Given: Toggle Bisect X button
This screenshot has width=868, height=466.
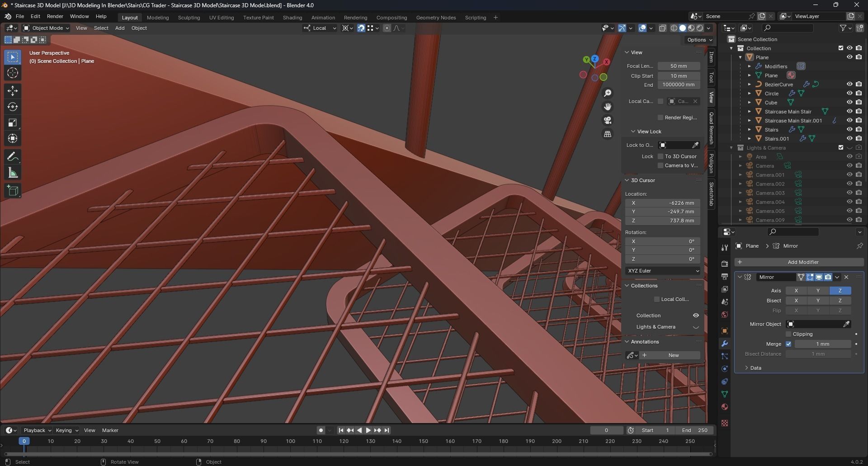Looking at the screenshot, I should 796,301.
